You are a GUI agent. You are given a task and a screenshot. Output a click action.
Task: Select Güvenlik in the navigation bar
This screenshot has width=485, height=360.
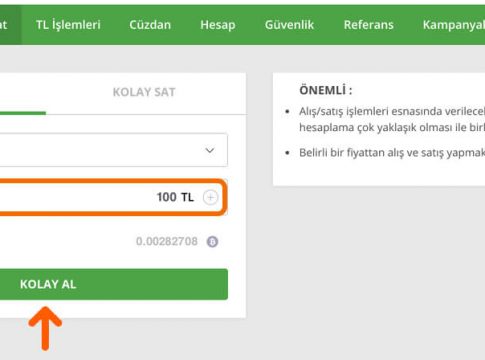point(289,25)
